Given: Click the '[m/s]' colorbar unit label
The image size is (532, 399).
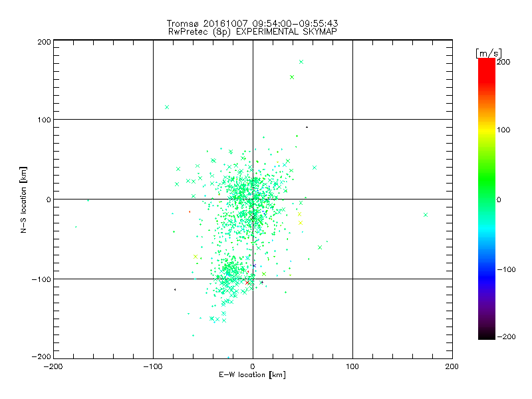Looking at the screenshot, I should 489,53.
